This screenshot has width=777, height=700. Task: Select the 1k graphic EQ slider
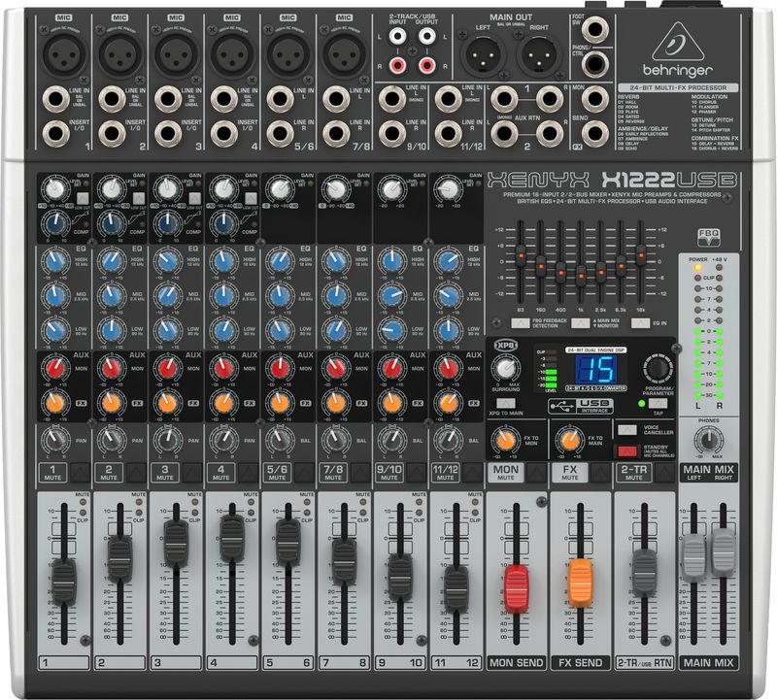pos(580,276)
